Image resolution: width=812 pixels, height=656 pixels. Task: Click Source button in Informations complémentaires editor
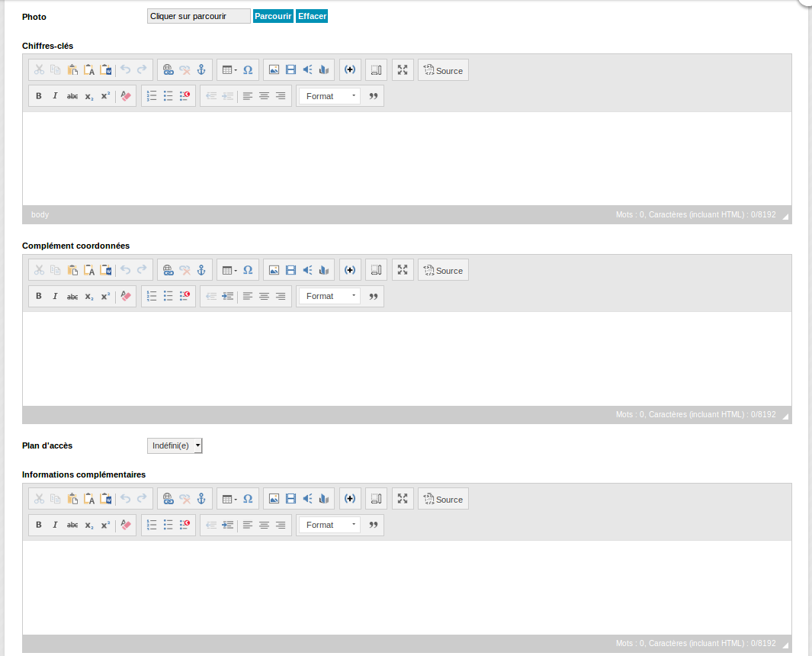coord(443,499)
